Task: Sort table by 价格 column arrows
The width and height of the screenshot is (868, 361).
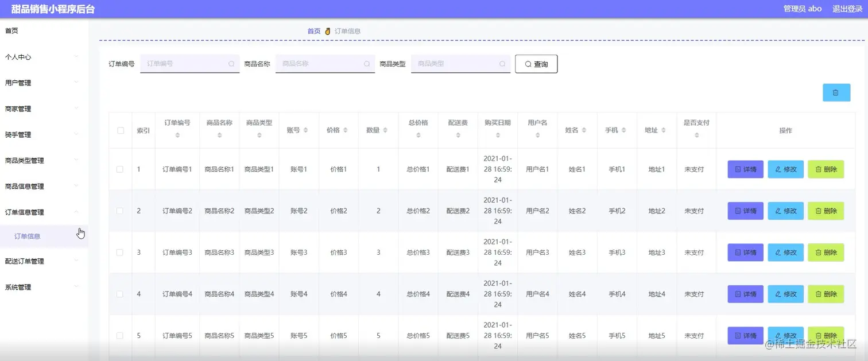Action: pyautogui.click(x=345, y=130)
